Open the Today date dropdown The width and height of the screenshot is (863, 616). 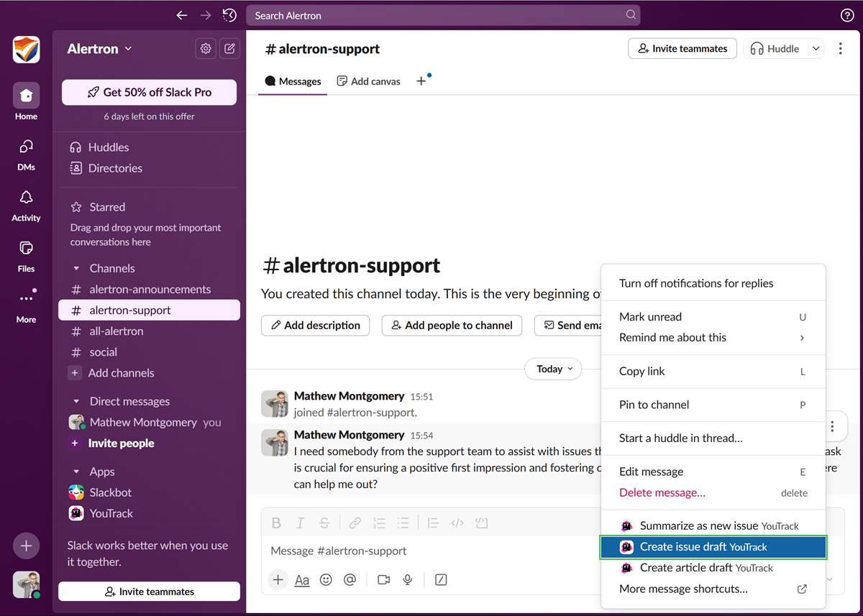(x=553, y=369)
